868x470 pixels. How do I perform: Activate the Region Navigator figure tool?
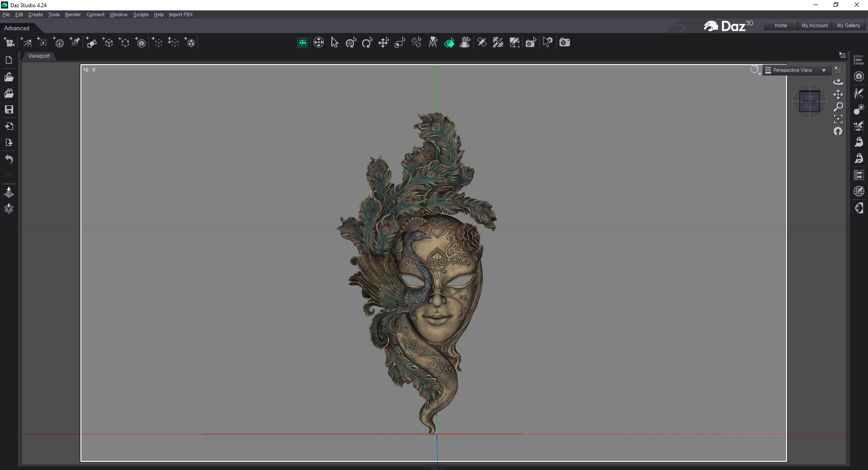click(465, 42)
